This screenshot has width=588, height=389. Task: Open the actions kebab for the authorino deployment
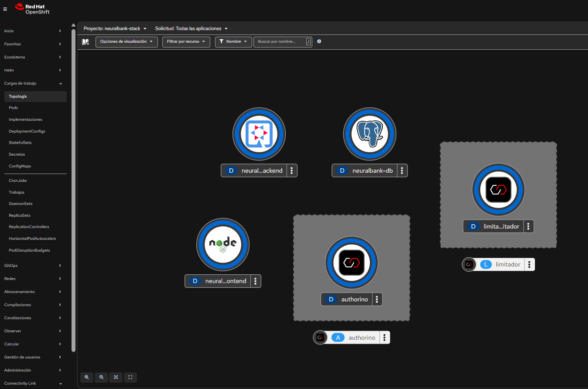[377, 299]
